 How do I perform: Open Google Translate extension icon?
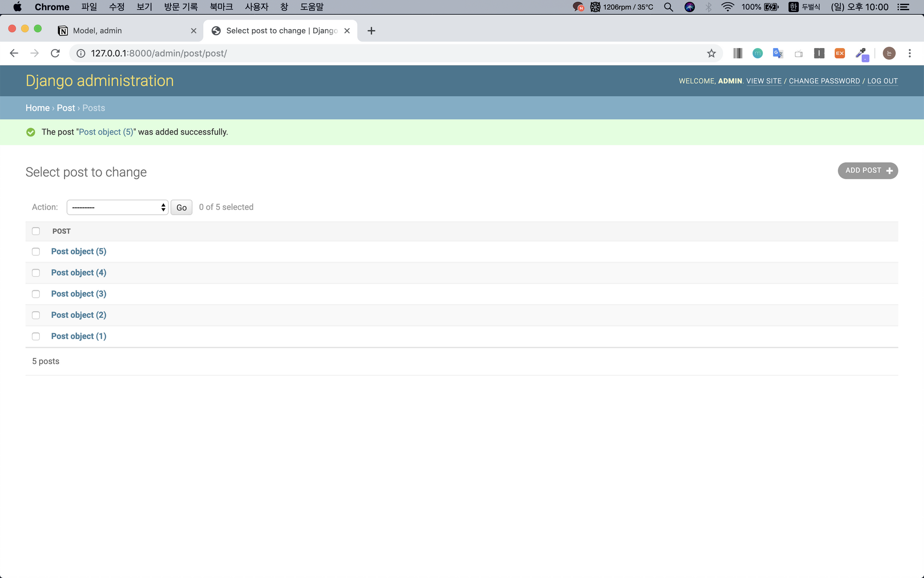tap(778, 53)
